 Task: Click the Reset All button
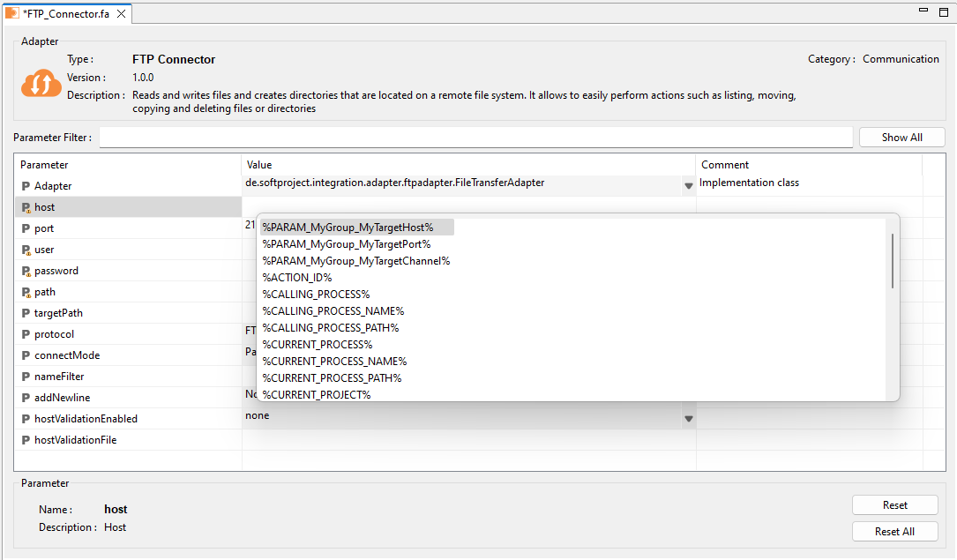(x=894, y=531)
